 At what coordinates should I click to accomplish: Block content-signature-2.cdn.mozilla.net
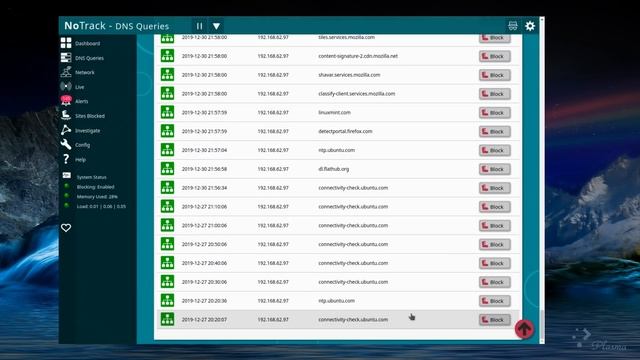pyautogui.click(x=495, y=56)
